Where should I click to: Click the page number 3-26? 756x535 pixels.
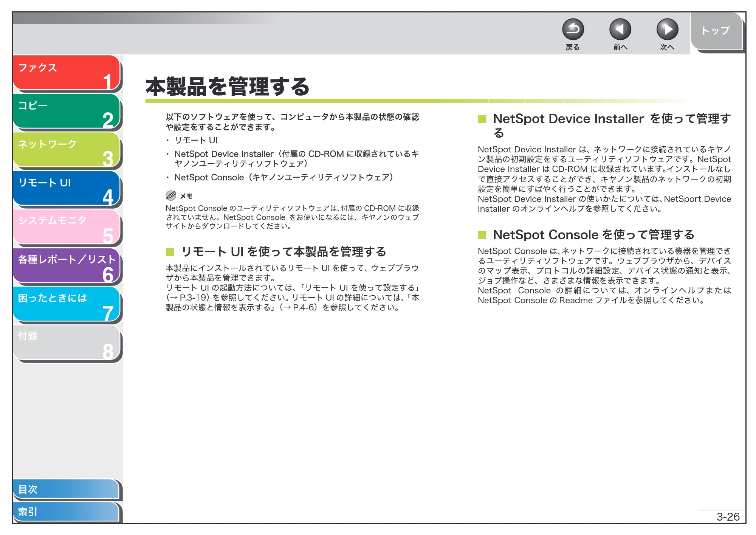(728, 516)
